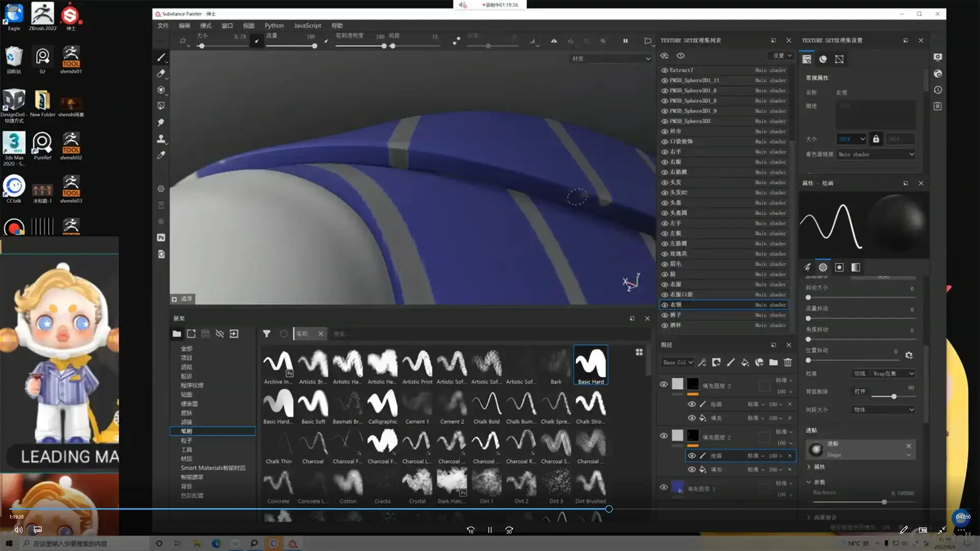Select the Calligraphic brush preset

382,407
